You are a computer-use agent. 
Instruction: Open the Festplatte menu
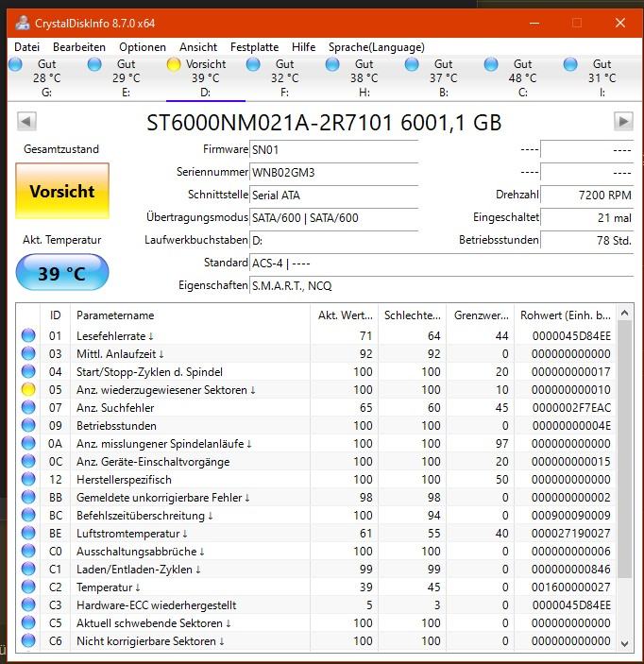click(x=254, y=47)
